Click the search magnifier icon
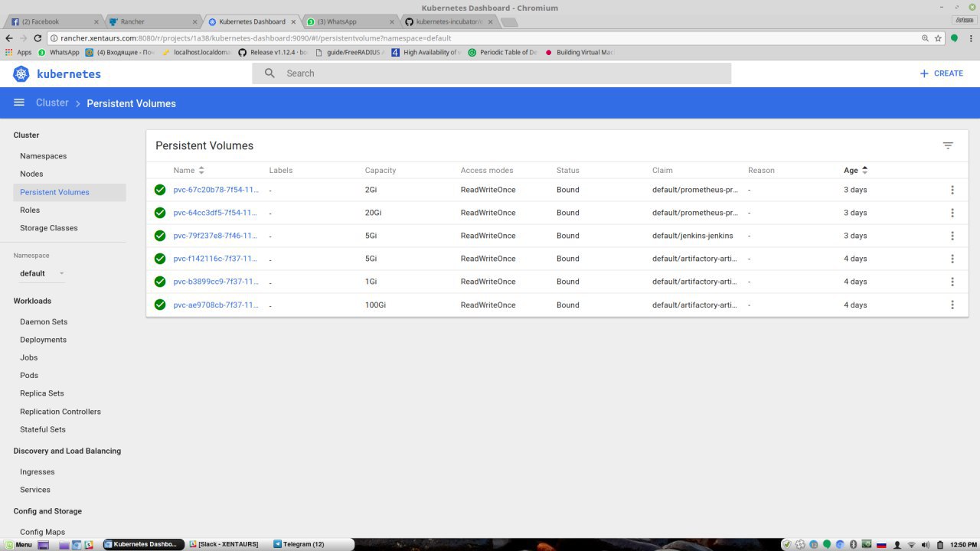Viewport: 980px width, 551px height. pos(269,73)
